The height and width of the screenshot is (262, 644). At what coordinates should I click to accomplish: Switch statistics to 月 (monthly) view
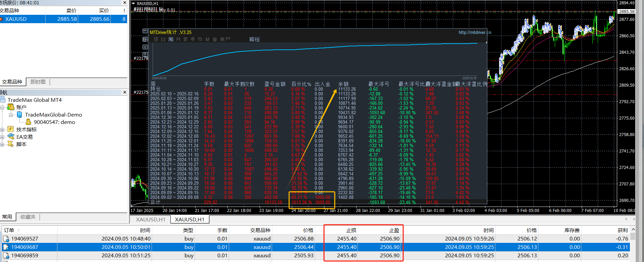point(178,39)
